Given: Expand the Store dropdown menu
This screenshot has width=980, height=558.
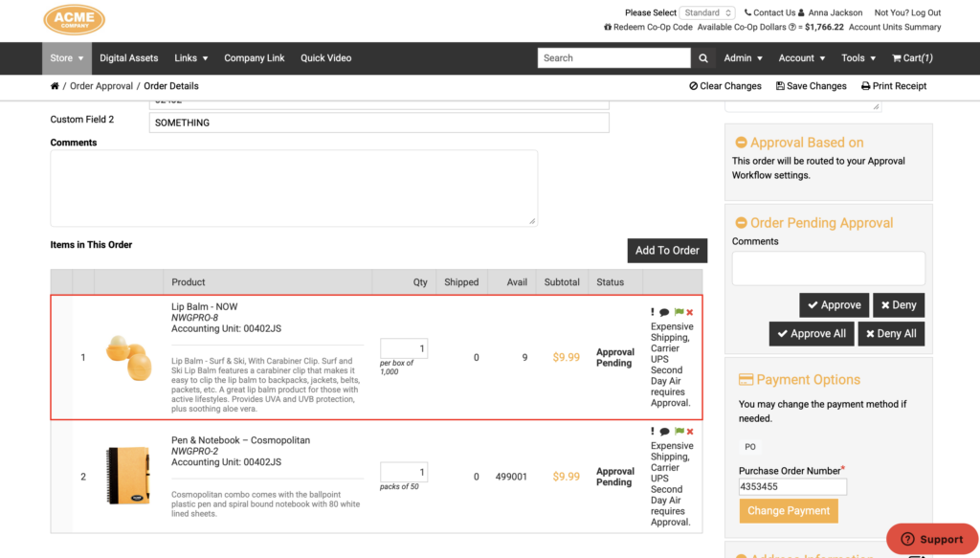Looking at the screenshot, I should [x=67, y=58].
